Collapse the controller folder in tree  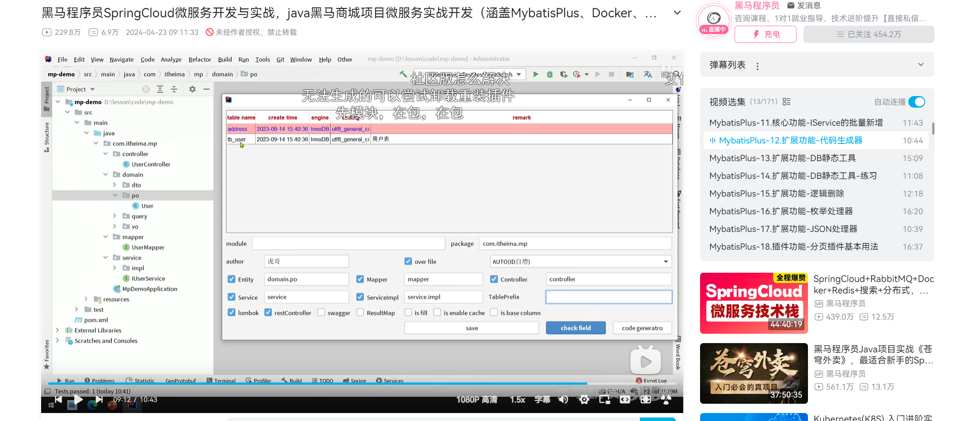(106, 154)
